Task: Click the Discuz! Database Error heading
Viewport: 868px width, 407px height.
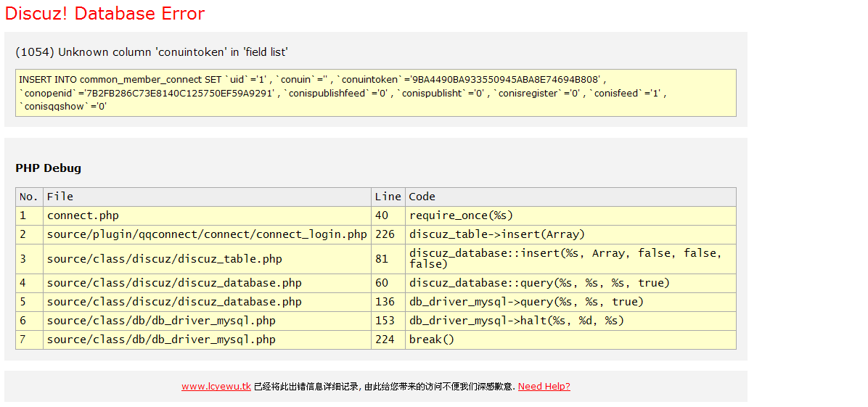Action: click(105, 14)
